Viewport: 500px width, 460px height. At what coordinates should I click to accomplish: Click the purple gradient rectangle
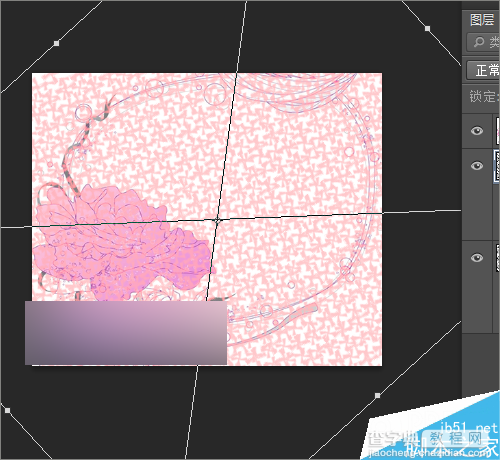[x=126, y=333]
